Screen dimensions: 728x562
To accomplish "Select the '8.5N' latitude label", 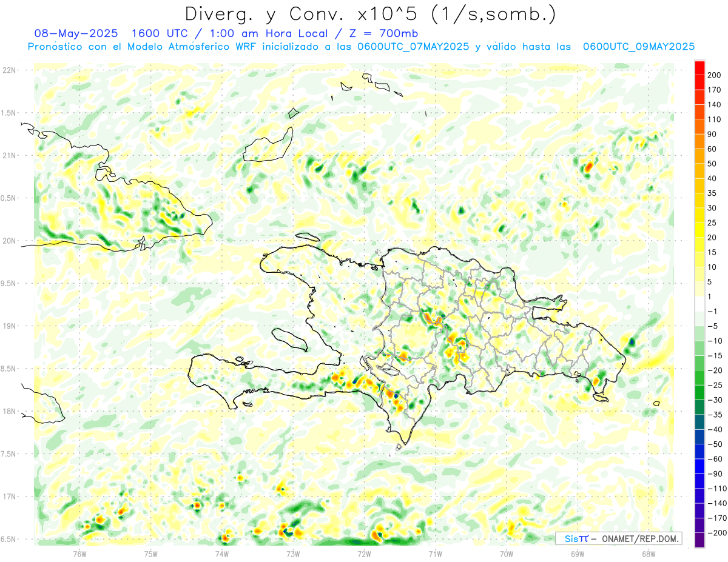I will pyautogui.click(x=9, y=369).
